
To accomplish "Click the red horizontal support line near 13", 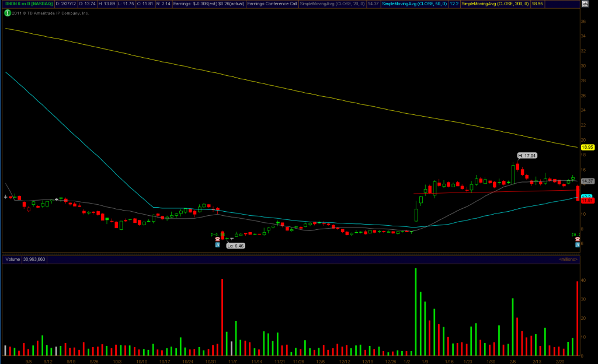I will click(x=495, y=192).
